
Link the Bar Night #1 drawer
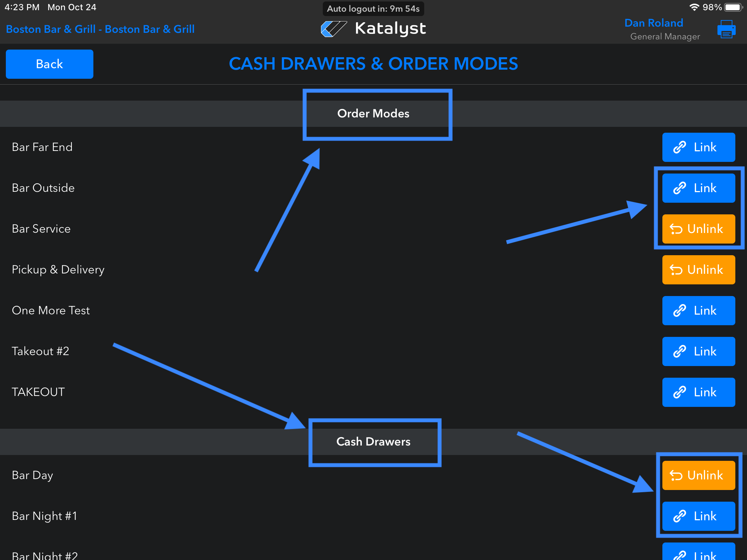pos(698,516)
